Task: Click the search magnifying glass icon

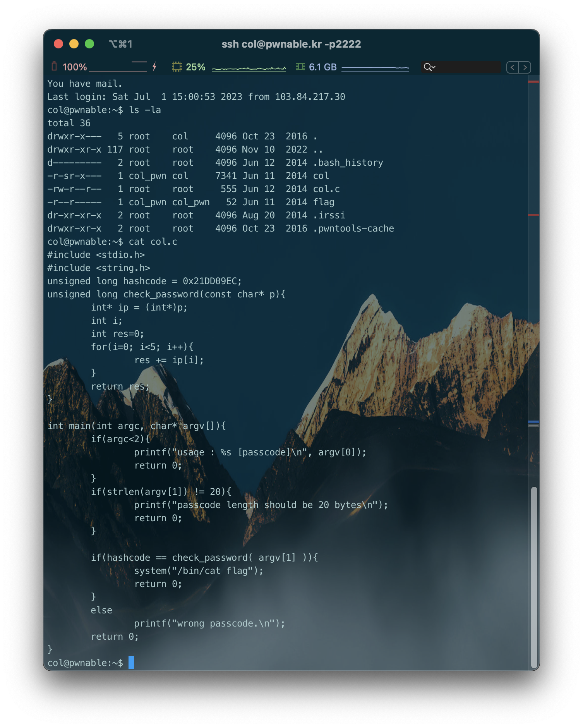Action: pos(427,67)
